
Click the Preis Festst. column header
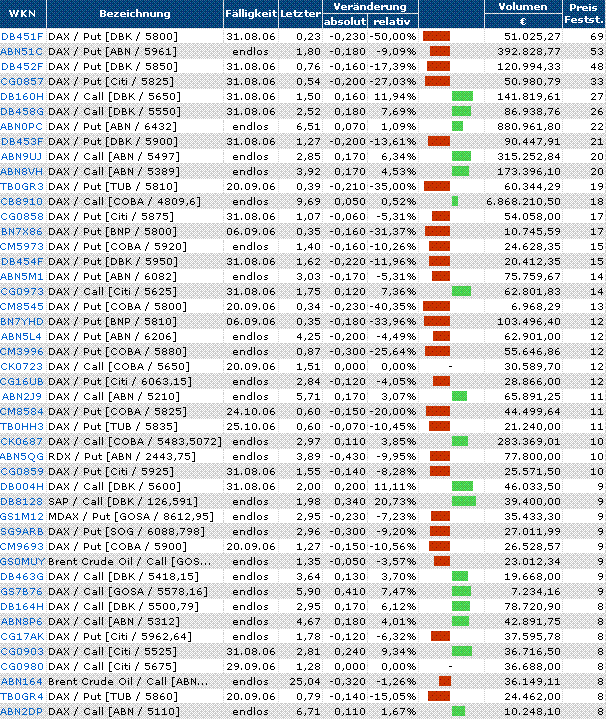tap(584, 14)
